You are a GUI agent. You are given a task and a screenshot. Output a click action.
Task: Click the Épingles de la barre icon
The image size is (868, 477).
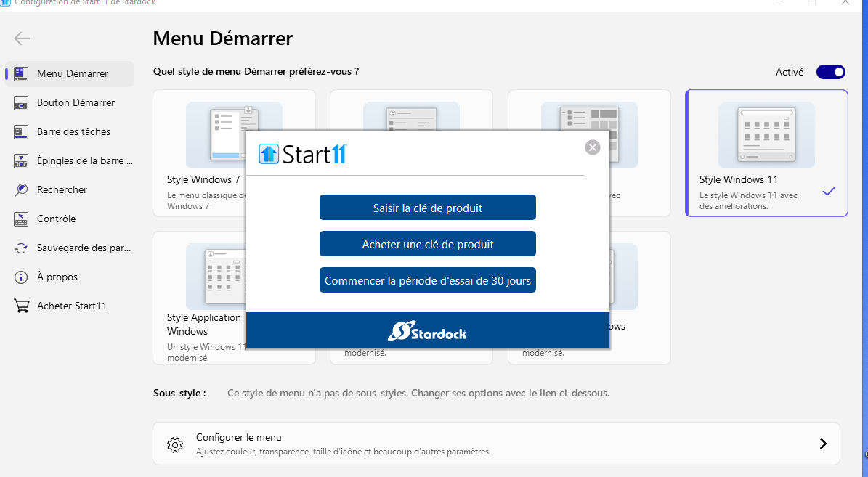[21, 161]
